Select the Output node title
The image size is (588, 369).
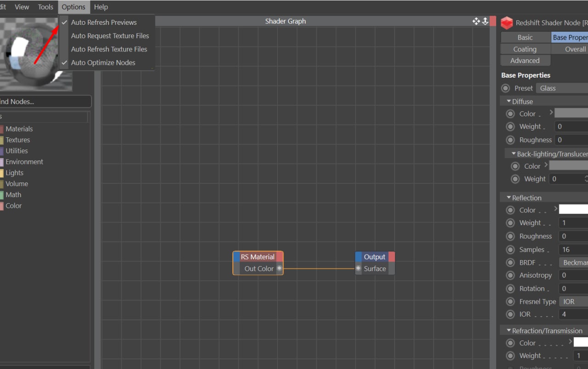tap(375, 257)
